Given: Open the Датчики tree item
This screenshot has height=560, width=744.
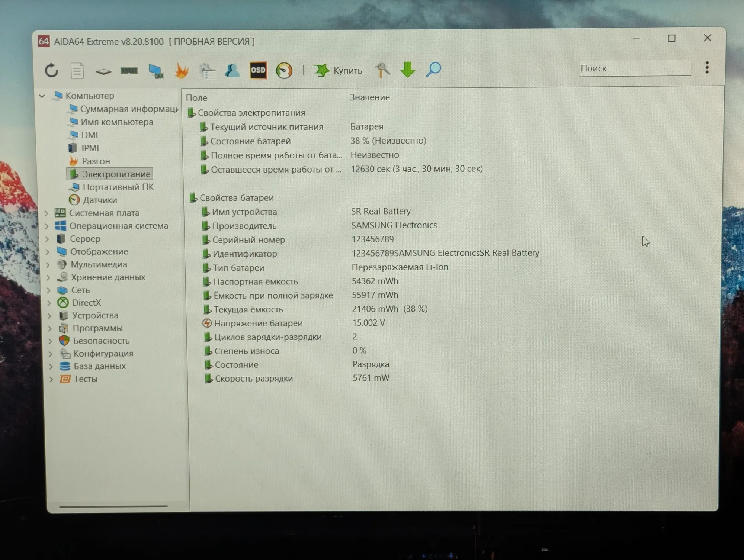Looking at the screenshot, I should pos(93,200).
